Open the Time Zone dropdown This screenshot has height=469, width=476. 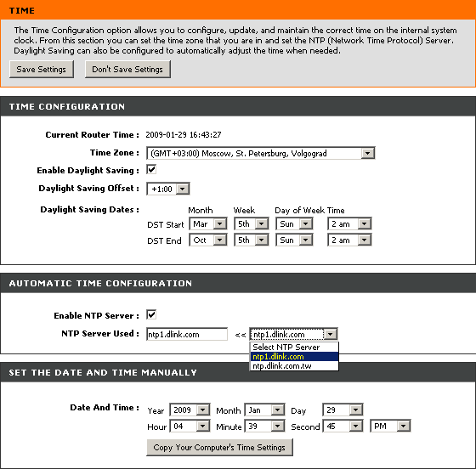click(260, 153)
